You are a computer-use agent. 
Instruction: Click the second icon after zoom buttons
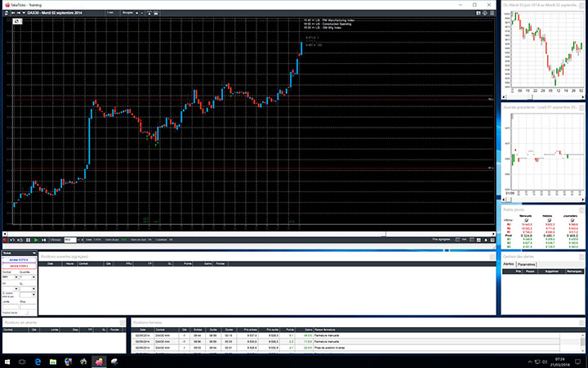coord(156,13)
